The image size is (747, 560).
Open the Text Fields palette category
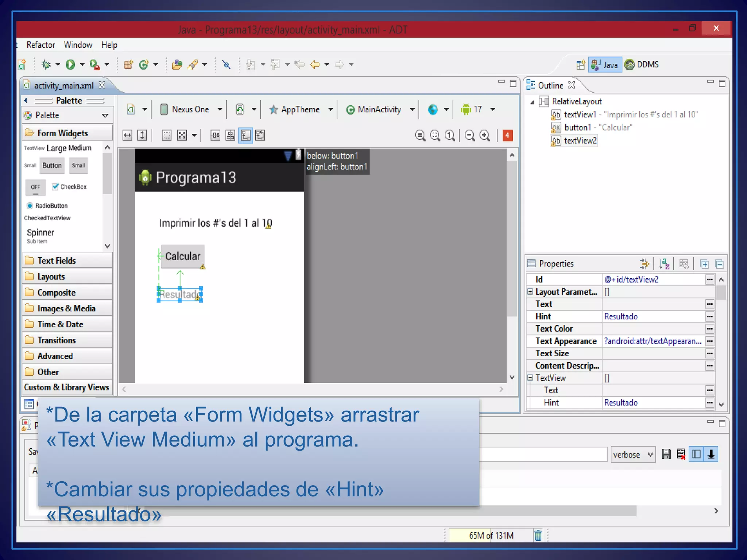point(67,261)
